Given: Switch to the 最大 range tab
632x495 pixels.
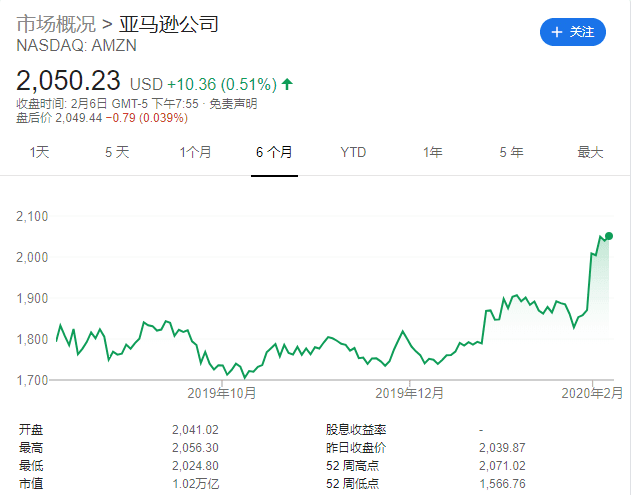Looking at the screenshot, I should tap(590, 152).
